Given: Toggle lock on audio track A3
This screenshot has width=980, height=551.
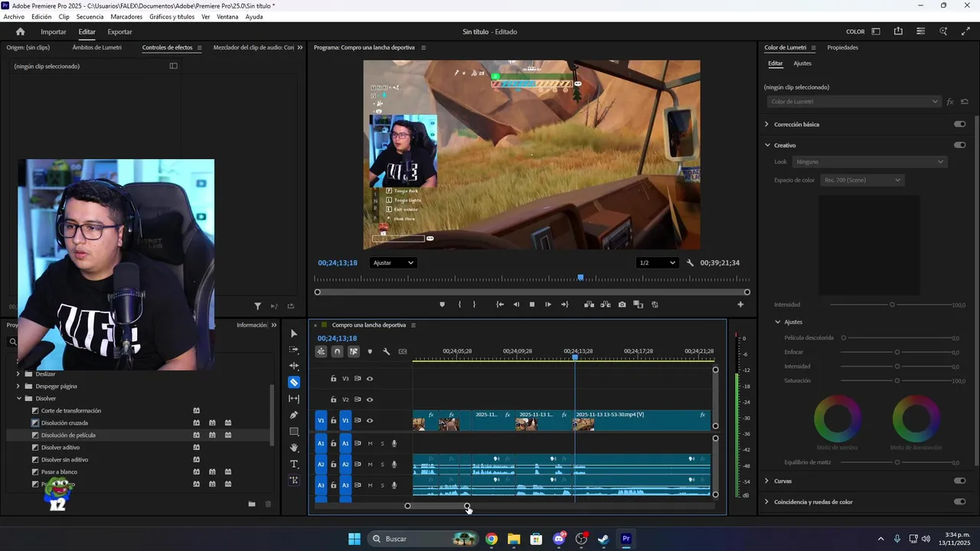Looking at the screenshot, I should pos(334,485).
